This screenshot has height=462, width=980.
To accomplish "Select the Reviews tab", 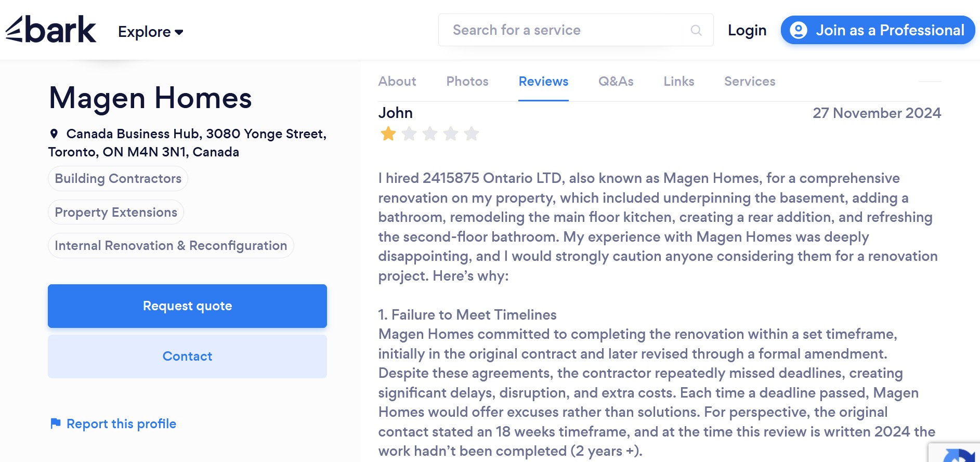I will pos(543,82).
